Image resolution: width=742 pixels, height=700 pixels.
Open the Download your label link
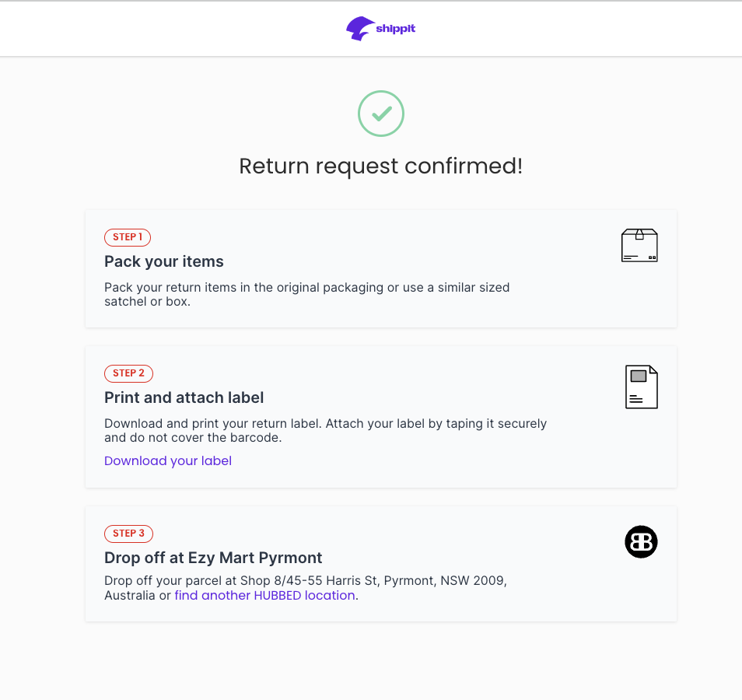point(168,460)
